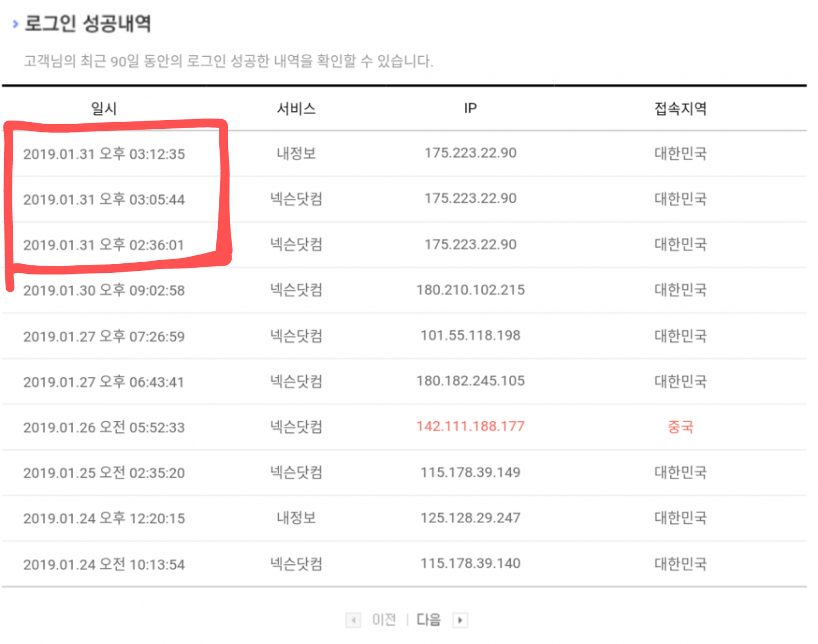Click the 내정보 service entry dated 2019.01.24
This screenshot has height=644, width=818.
(x=296, y=518)
